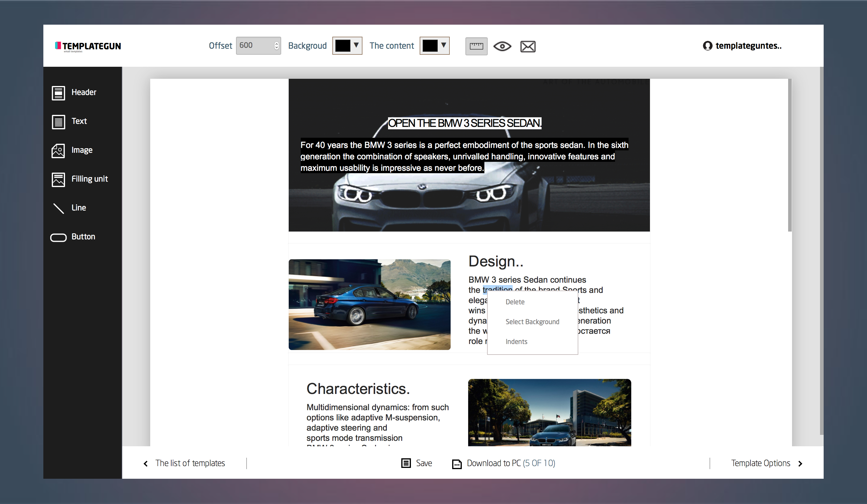Click the Header block icon

(x=58, y=93)
